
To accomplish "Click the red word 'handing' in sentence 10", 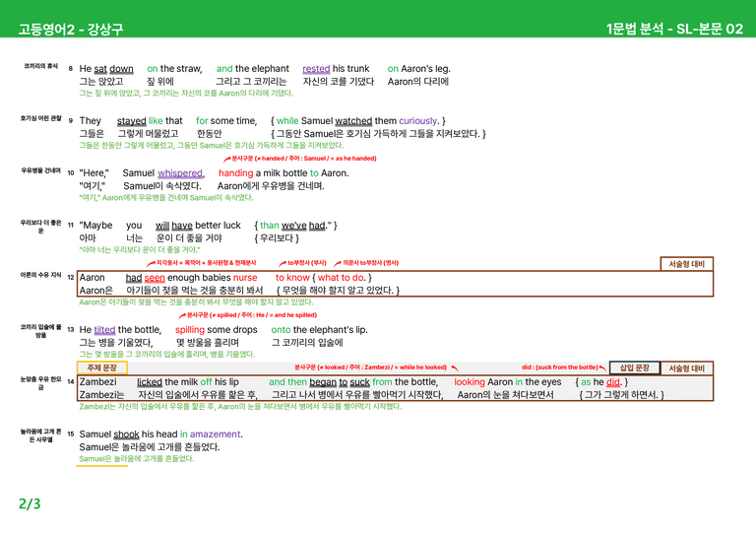I will [x=236, y=172].
